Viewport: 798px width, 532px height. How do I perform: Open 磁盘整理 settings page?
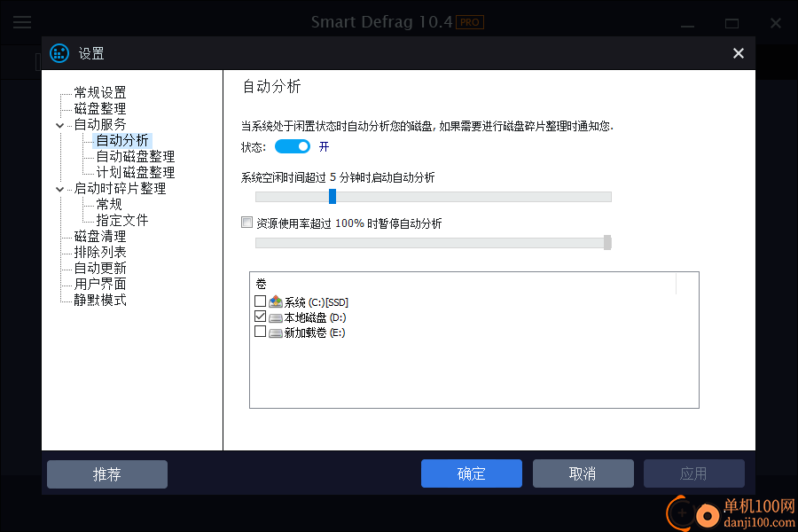[99, 108]
